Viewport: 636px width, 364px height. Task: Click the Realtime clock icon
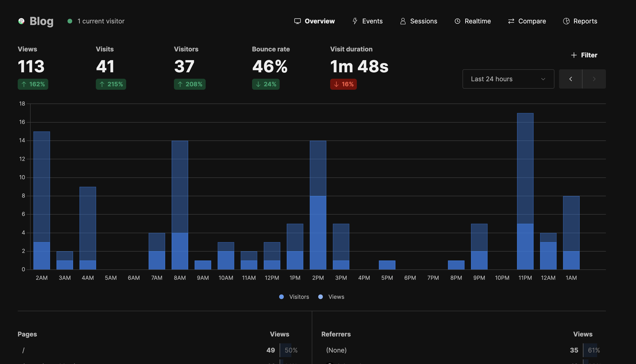(x=457, y=21)
